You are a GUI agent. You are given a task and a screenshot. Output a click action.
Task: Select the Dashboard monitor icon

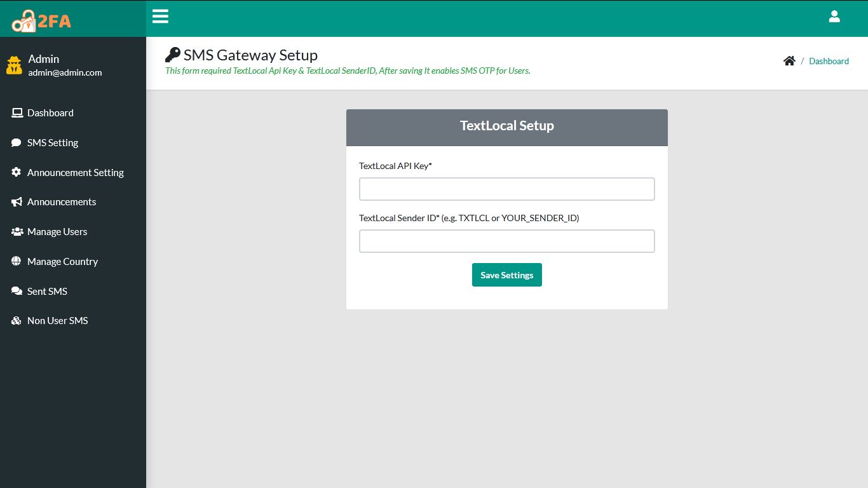click(x=16, y=112)
